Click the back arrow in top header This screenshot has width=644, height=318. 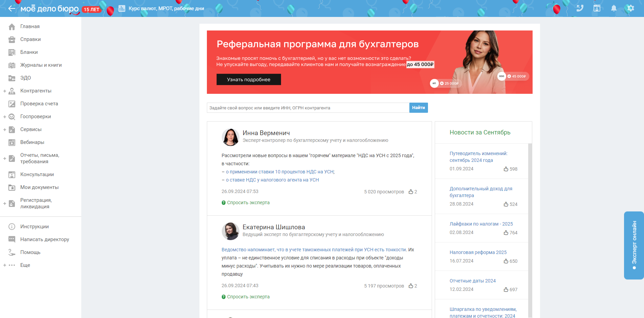(x=12, y=8)
